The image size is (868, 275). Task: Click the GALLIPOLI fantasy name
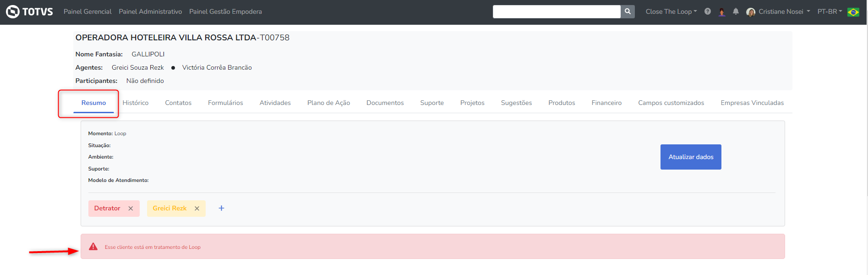pyautogui.click(x=148, y=54)
